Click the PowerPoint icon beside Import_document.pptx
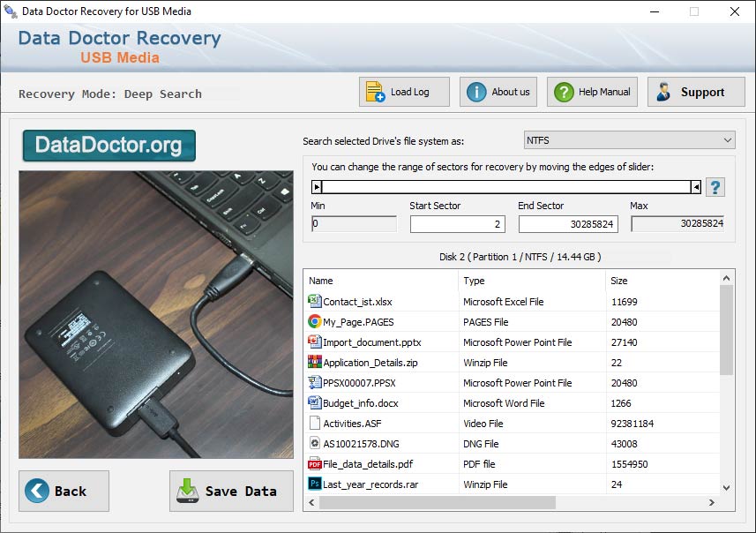 coord(314,342)
